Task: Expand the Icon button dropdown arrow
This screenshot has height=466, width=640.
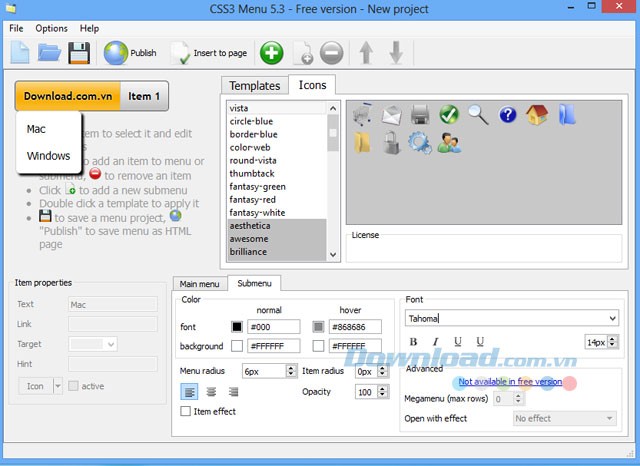Action: coord(58,386)
